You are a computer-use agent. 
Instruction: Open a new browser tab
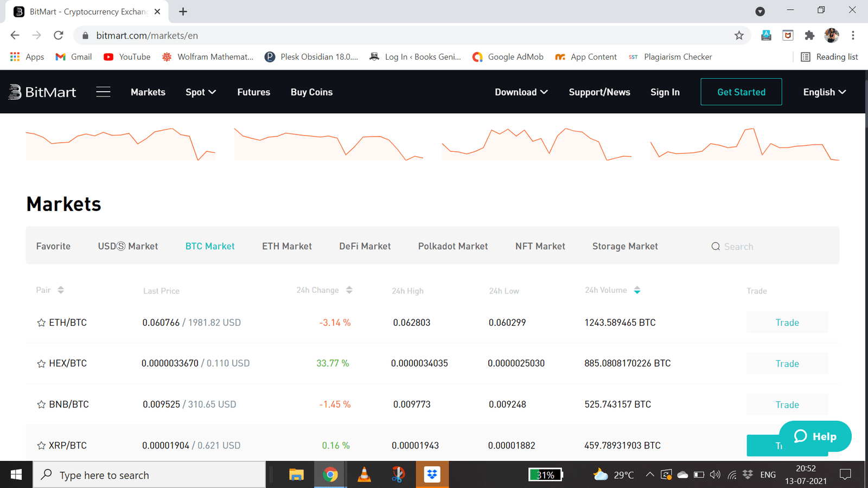click(183, 11)
